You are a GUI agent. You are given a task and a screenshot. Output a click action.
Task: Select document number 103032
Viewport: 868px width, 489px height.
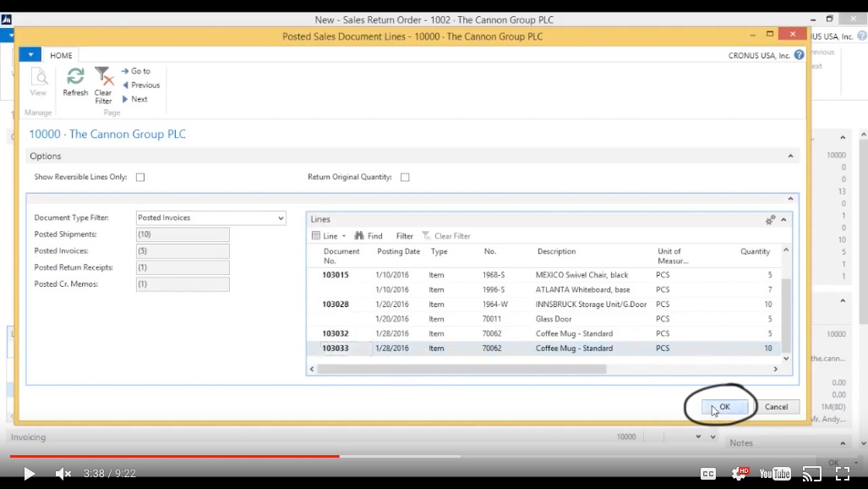pos(336,334)
